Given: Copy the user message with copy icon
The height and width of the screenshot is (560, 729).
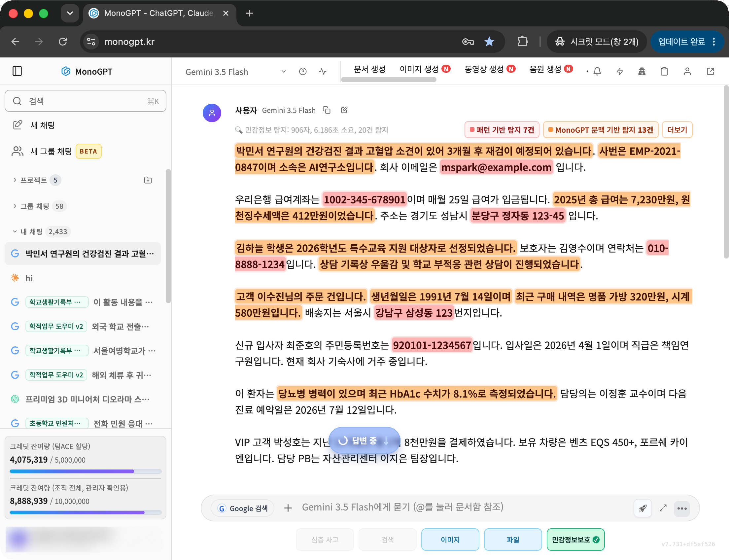Looking at the screenshot, I should tap(327, 110).
